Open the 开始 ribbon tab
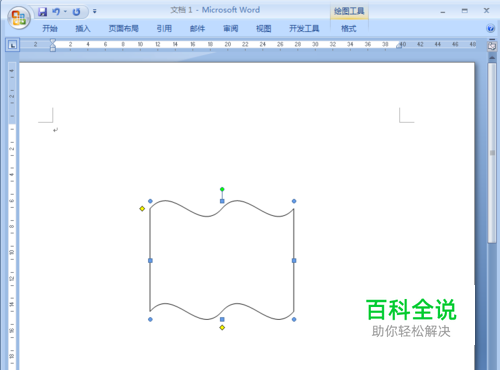Image resolution: width=500 pixels, height=370 pixels. pos(50,29)
